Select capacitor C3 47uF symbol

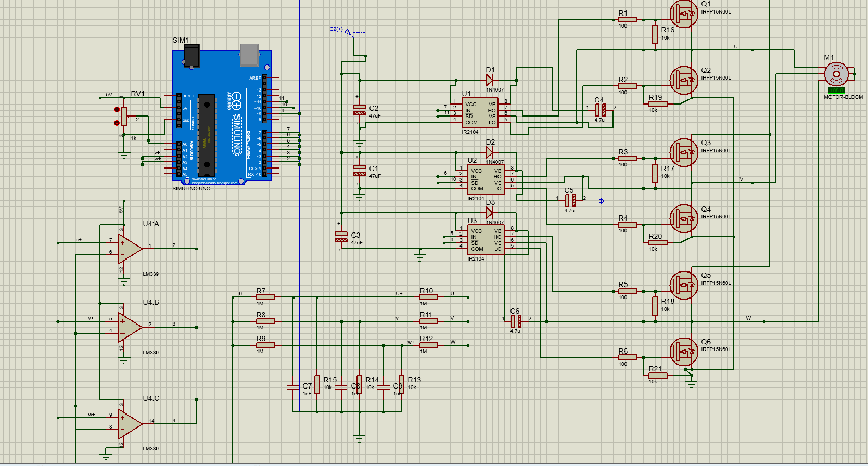341,237
